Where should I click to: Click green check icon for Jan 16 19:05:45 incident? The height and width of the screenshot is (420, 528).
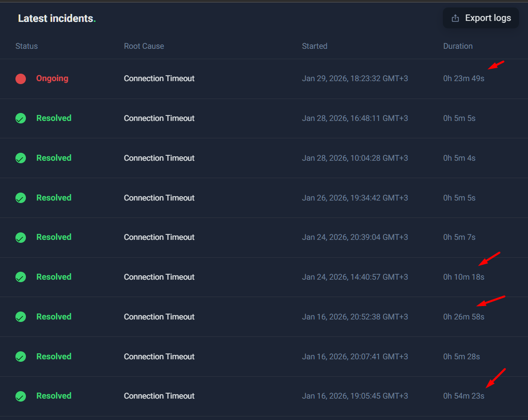[x=20, y=396]
